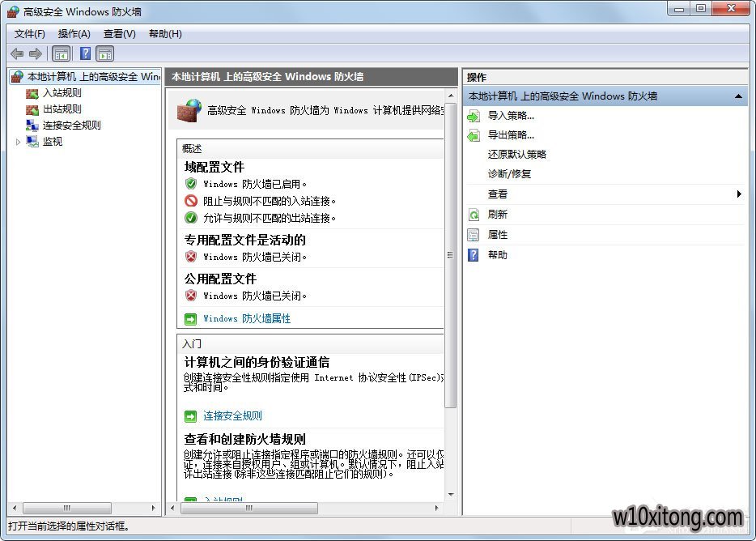Click center pane scroll left arrow

pyautogui.click(x=172, y=508)
